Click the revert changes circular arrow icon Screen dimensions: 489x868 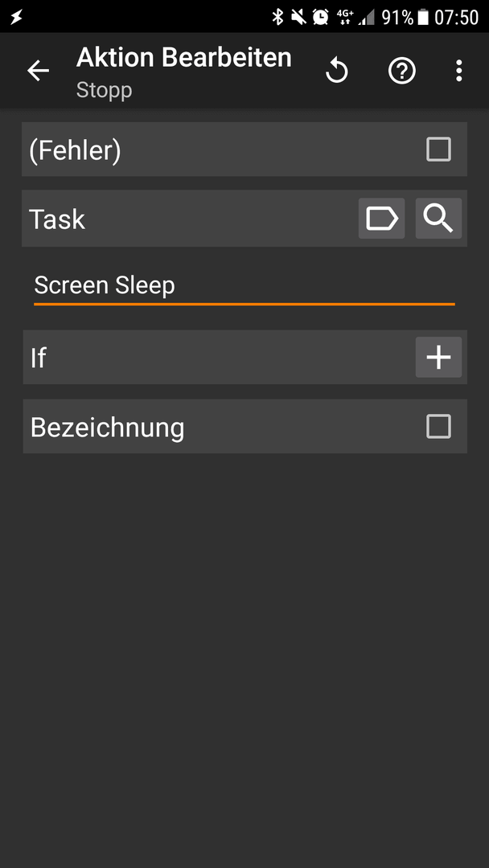point(337,71)
